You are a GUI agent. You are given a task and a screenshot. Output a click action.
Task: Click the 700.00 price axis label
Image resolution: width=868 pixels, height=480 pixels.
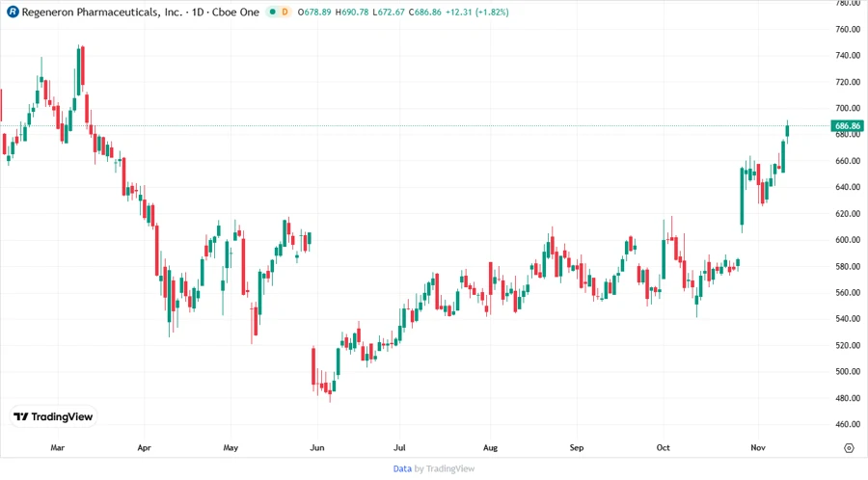pyautogui.click(x=848, y=108)
